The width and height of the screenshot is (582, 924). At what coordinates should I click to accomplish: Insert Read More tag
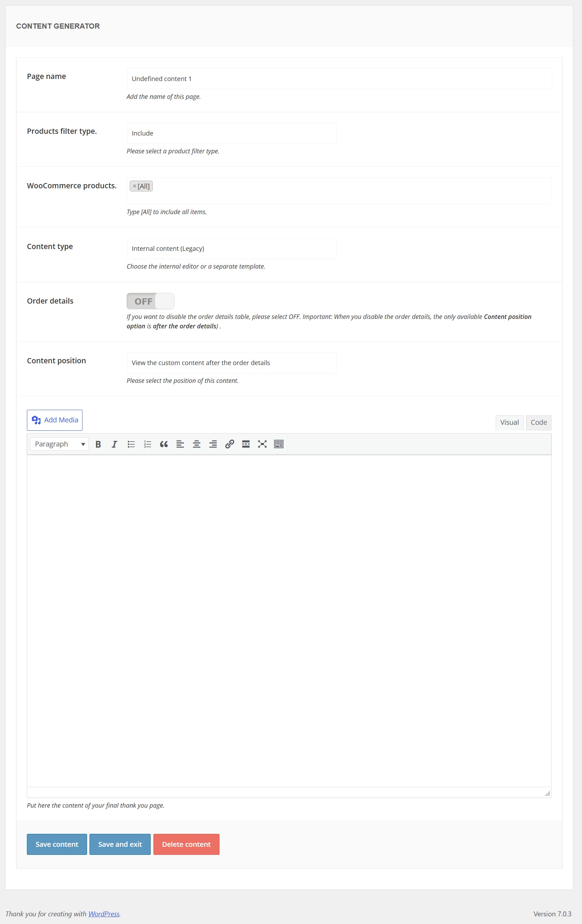click(246, 444)
